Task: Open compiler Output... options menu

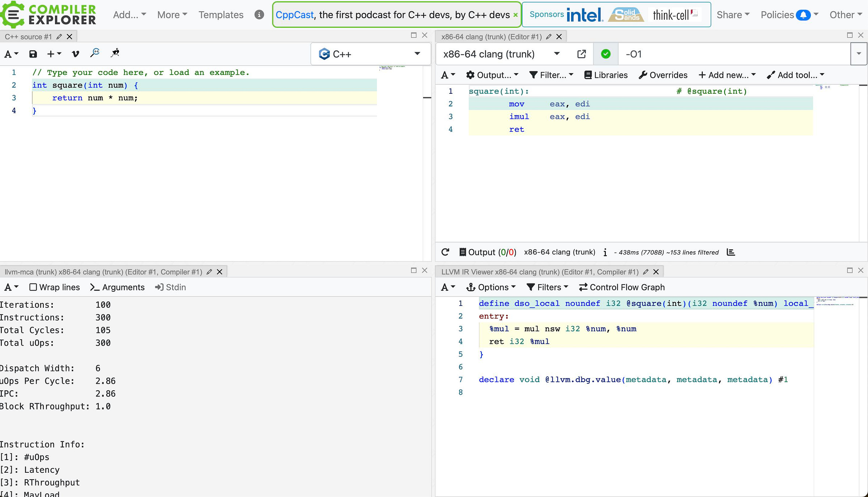Action: 492,75
